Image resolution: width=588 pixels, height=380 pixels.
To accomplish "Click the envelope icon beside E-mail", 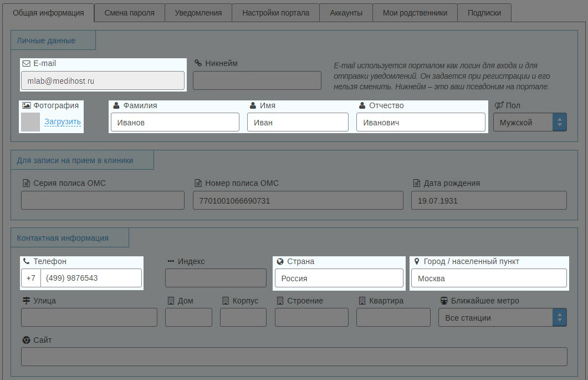I will [x=26, y=64].
